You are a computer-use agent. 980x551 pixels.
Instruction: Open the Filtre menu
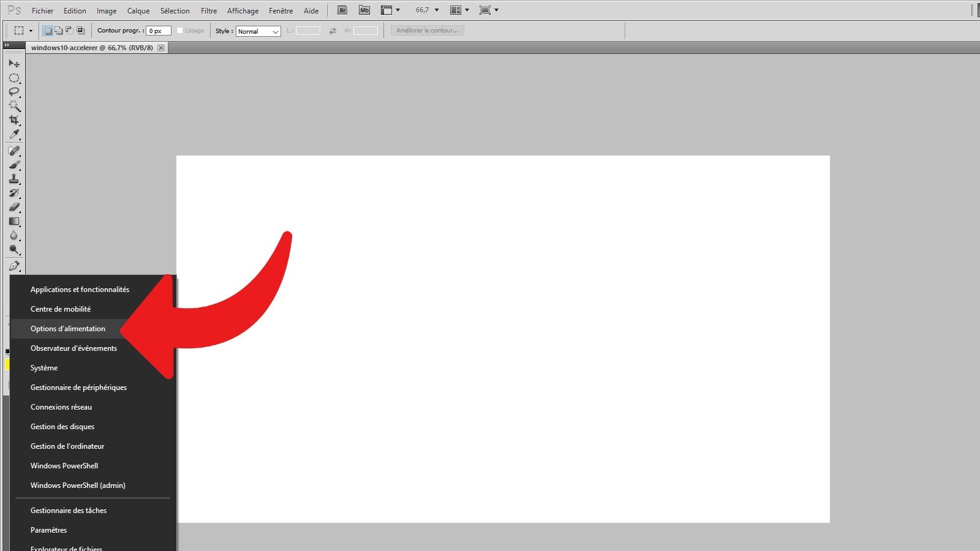click(x=208, y=11)
